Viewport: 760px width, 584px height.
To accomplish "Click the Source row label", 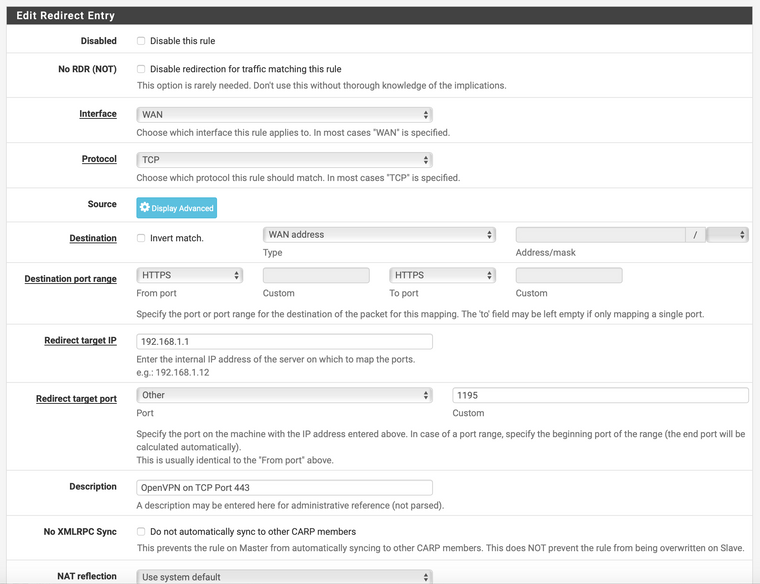I will tap(102, 204).
